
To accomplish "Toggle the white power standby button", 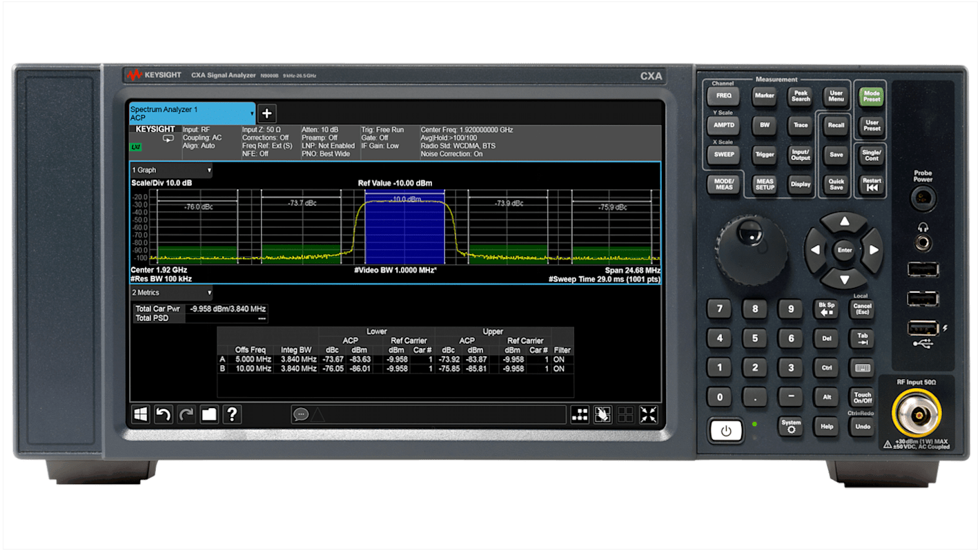I will click(726, 431).
